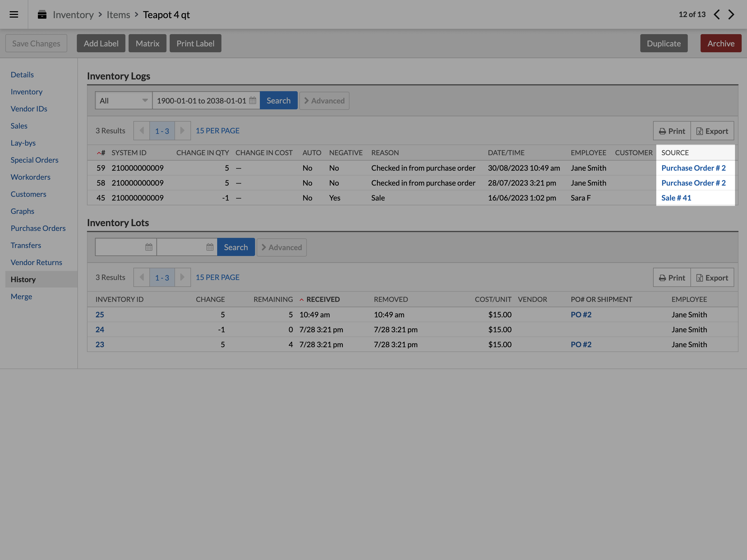Go to previous page in Inventory Lots
This screenshot has height=560, width=747.
tap(142, 278)
